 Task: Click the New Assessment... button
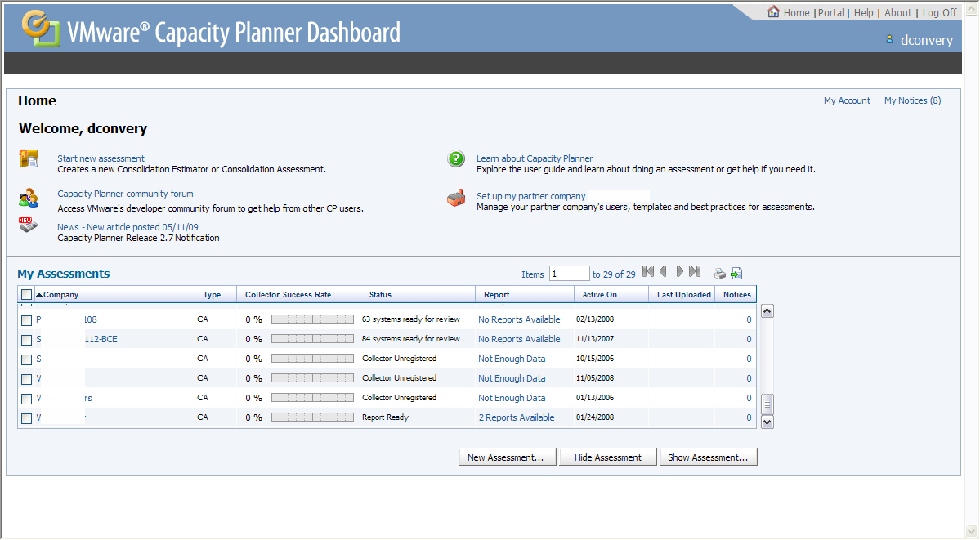[x=508, y=457]
